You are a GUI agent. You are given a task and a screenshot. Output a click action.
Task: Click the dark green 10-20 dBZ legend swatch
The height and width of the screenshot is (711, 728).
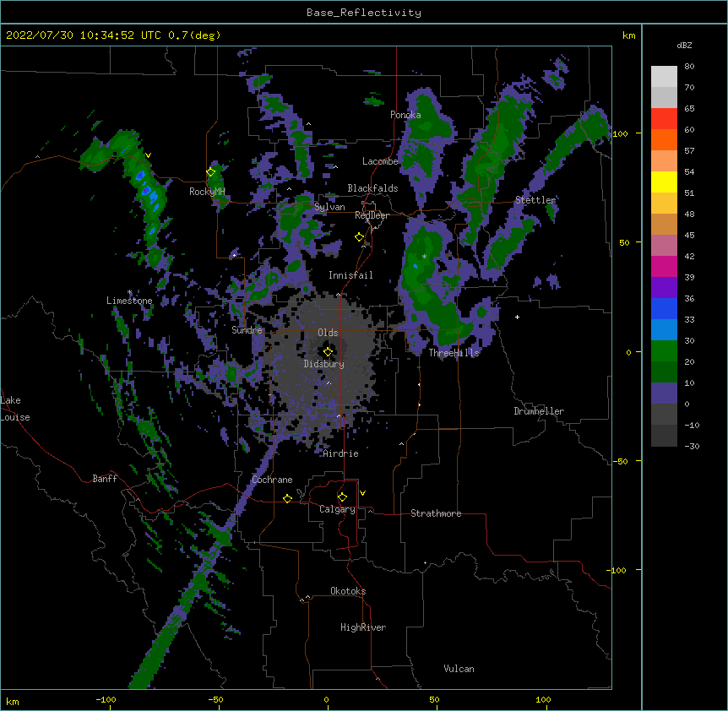(x=664, y=372)
